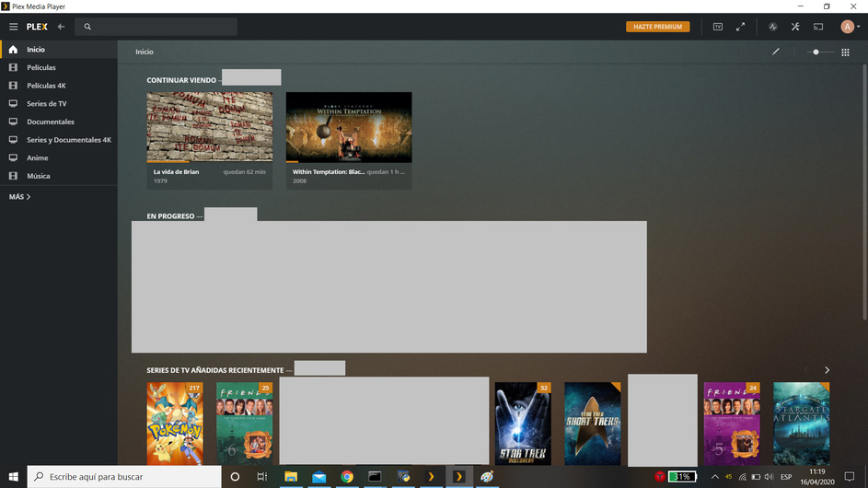Open Mail app from taskbar
This screenshot has height=488, width=868.
point(318,476)
